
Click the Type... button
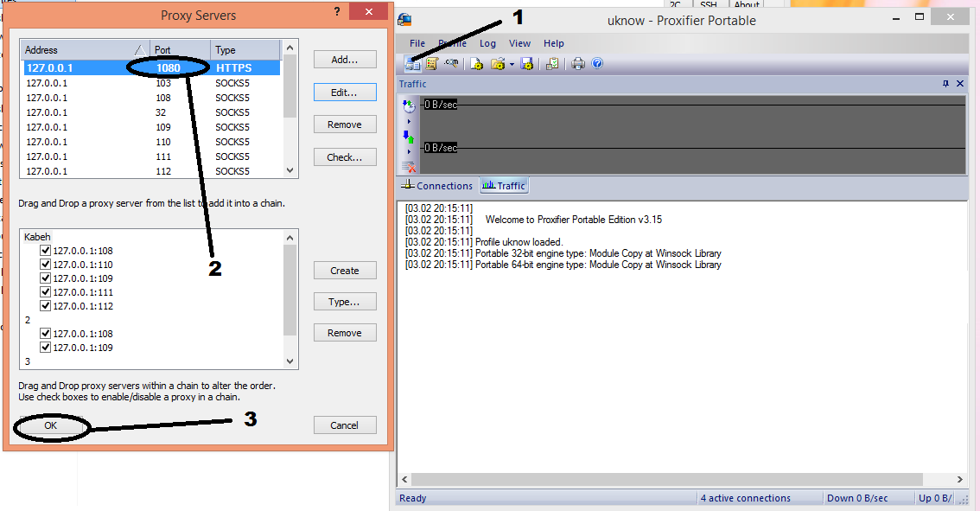pyautogui.click(x=345, y=302)
